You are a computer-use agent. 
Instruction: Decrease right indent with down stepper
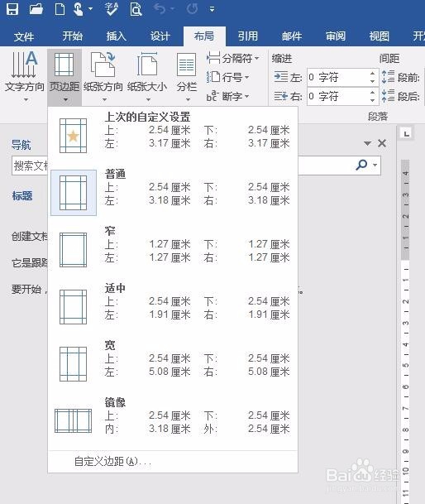coord(372,100)
